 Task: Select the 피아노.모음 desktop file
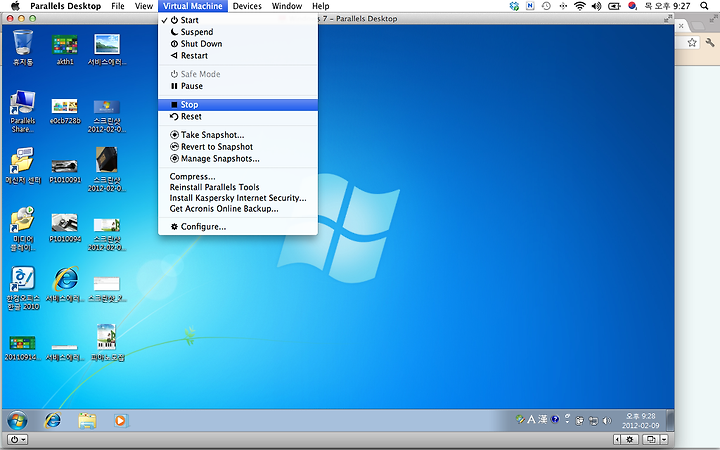click(107, 343)
